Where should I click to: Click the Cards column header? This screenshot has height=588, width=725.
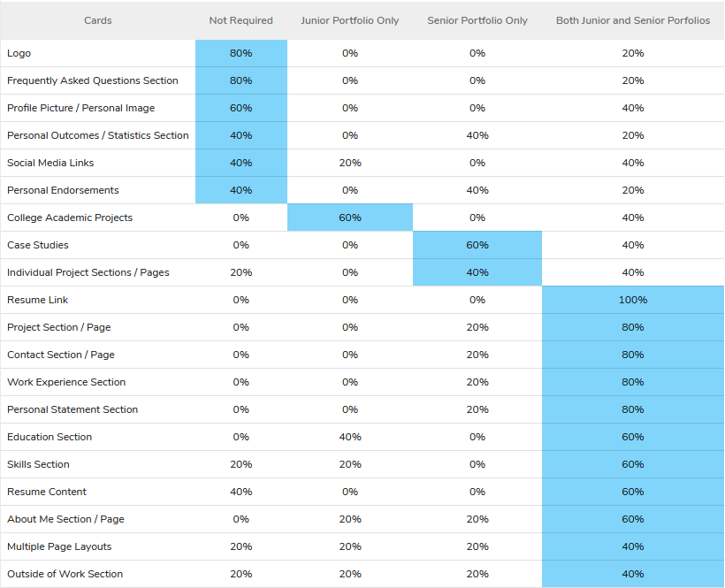point(97,20)
